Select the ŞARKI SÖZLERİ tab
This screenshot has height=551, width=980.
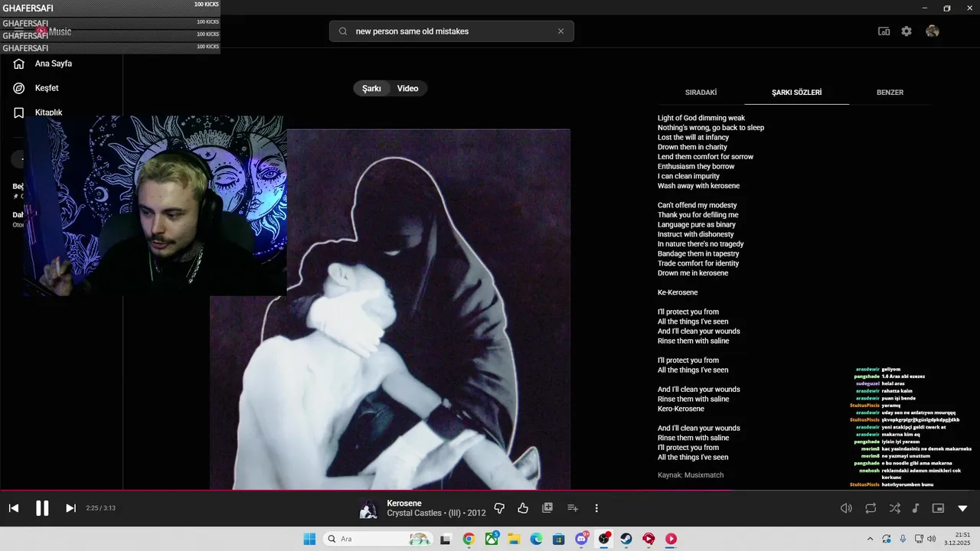[x=796, y=93]
